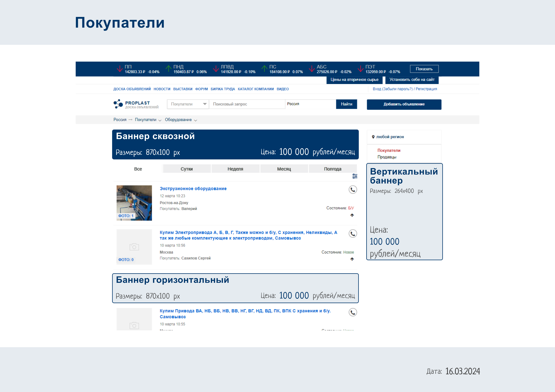555x392 pixels.
Task: Select the Сутки period tab
Action: pyautogui.click(x=187, y=169)
